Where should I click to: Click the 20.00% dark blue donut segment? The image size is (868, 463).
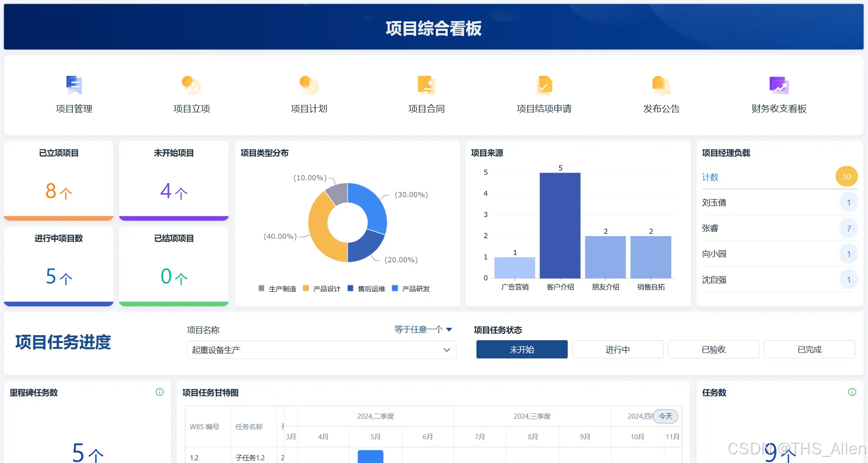pos(365,247)
